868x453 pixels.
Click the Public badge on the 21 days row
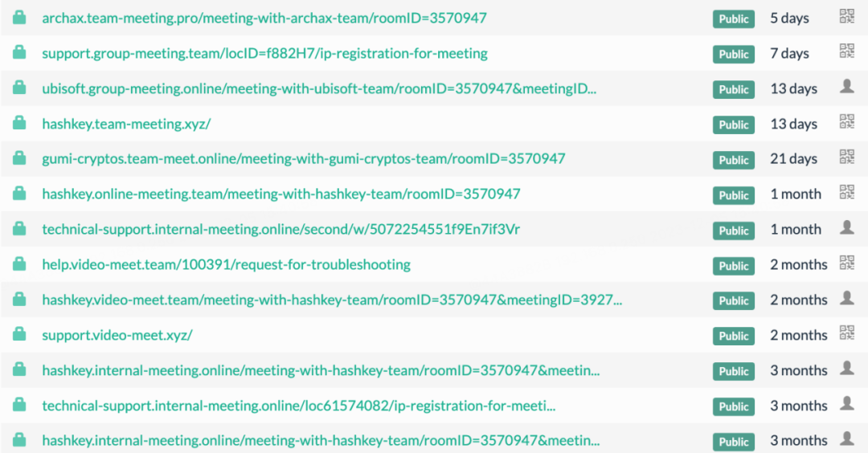[x=733, y=160]
